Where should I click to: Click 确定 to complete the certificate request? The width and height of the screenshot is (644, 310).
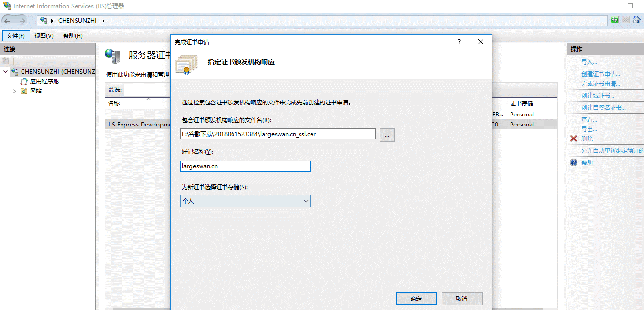[416, 299]
